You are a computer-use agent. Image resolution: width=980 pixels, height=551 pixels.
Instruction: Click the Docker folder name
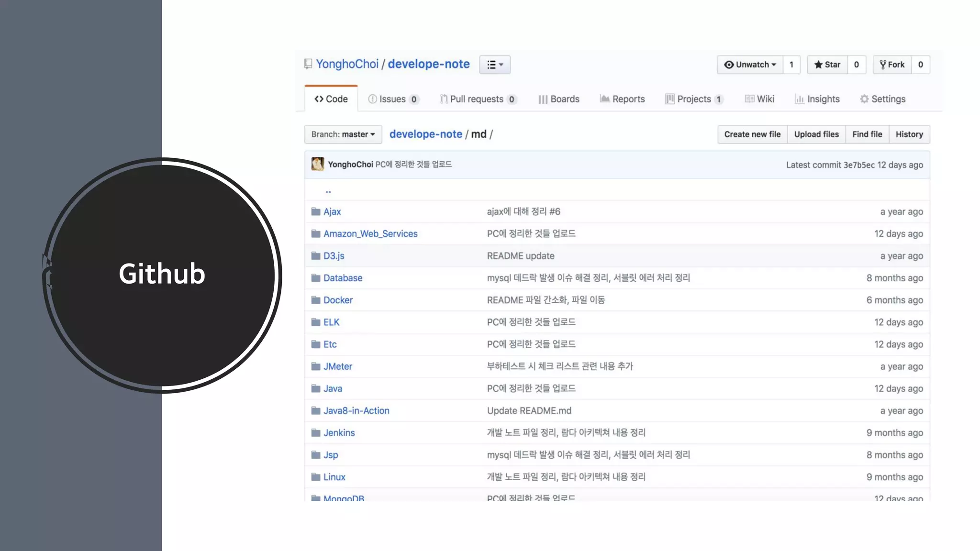tap(338, 300)
